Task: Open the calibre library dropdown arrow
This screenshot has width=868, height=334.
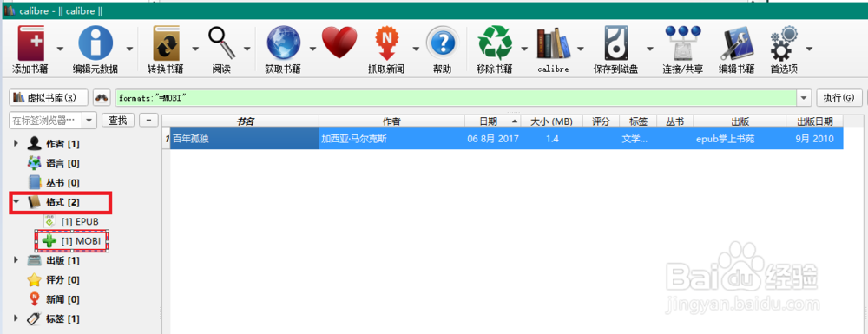Action: (x=581, y=49)
